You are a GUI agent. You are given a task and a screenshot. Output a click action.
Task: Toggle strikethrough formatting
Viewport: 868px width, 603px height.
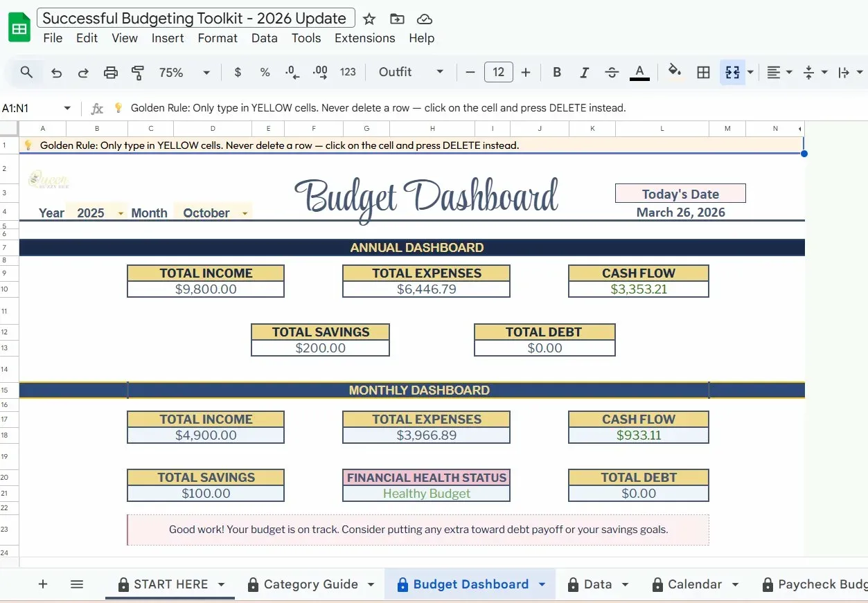coord(612,72)
